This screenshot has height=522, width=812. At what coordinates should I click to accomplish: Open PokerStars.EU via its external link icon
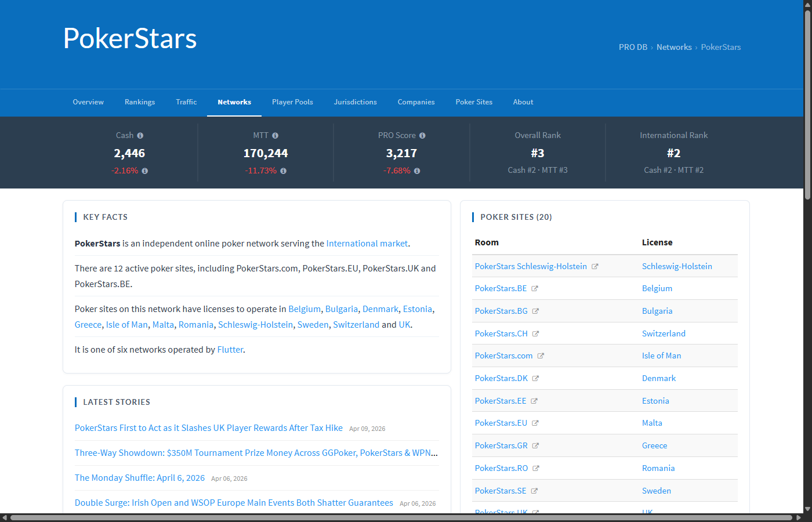tap(534, 423)
